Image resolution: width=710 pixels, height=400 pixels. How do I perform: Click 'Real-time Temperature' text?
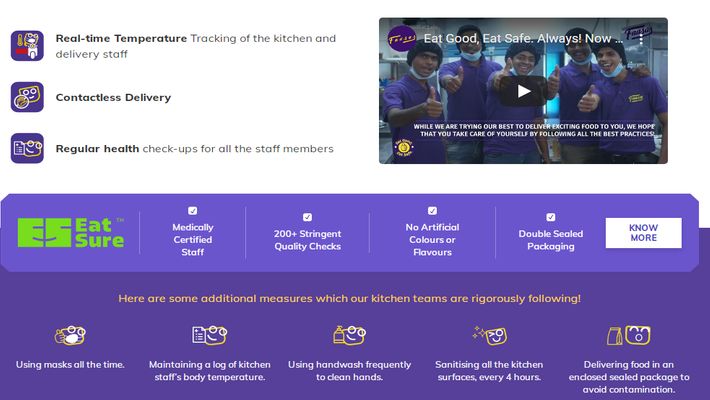pos(121,39)
